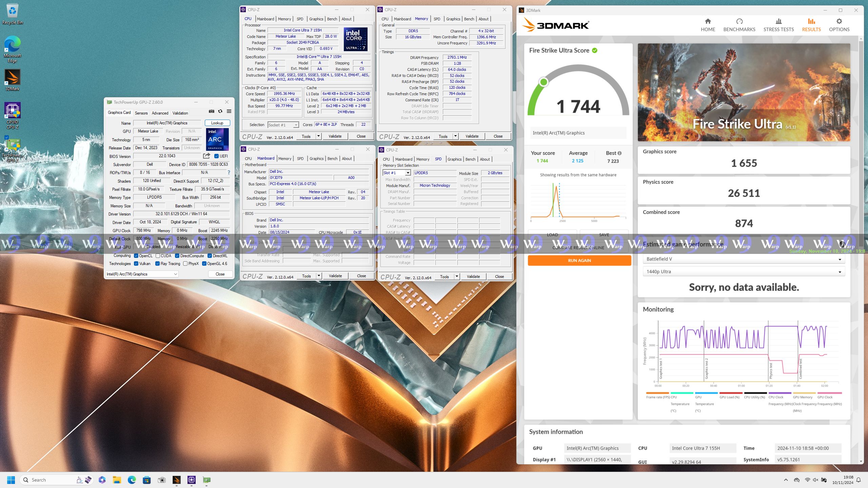Click the Lookup button in GPU-Z

217,123
